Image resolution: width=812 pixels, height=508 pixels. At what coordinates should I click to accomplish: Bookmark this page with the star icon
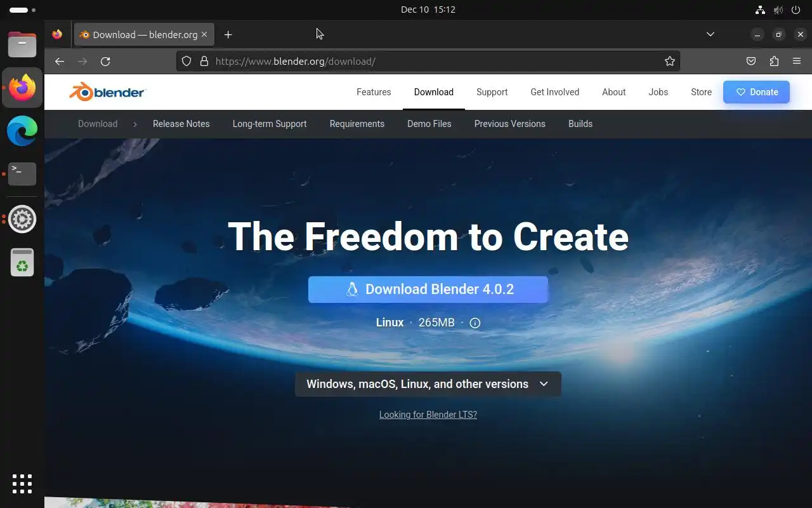pos(669,61)
